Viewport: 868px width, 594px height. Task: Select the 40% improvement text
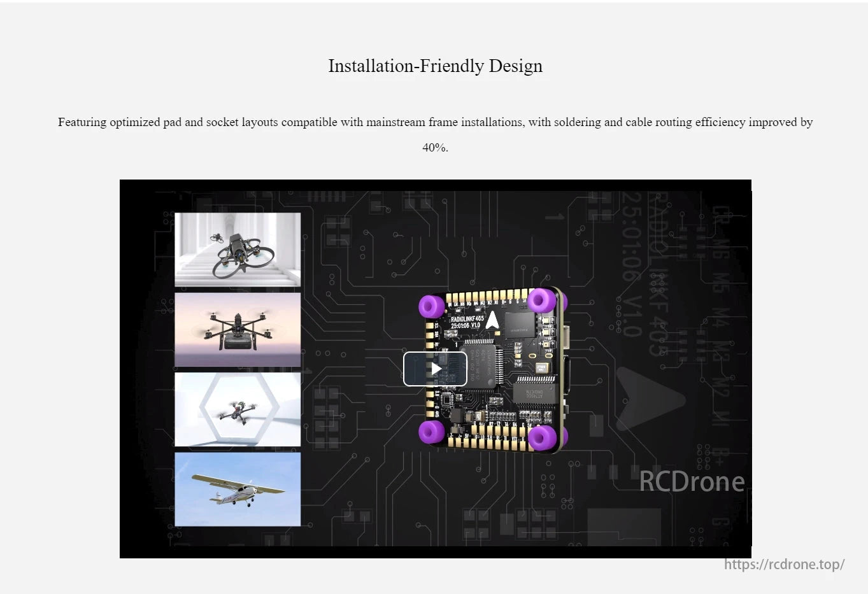(x=435, y=146)
